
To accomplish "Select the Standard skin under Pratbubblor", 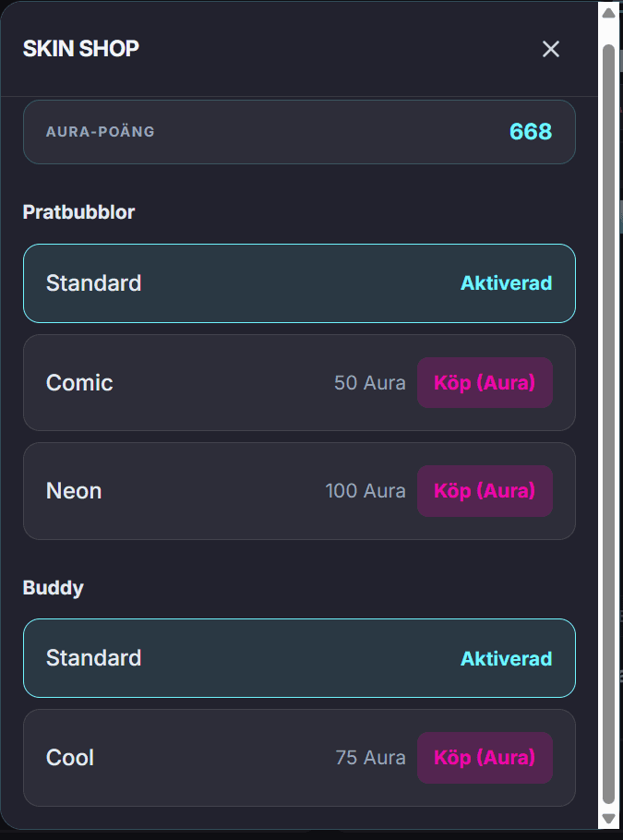I will click(299, 283).
